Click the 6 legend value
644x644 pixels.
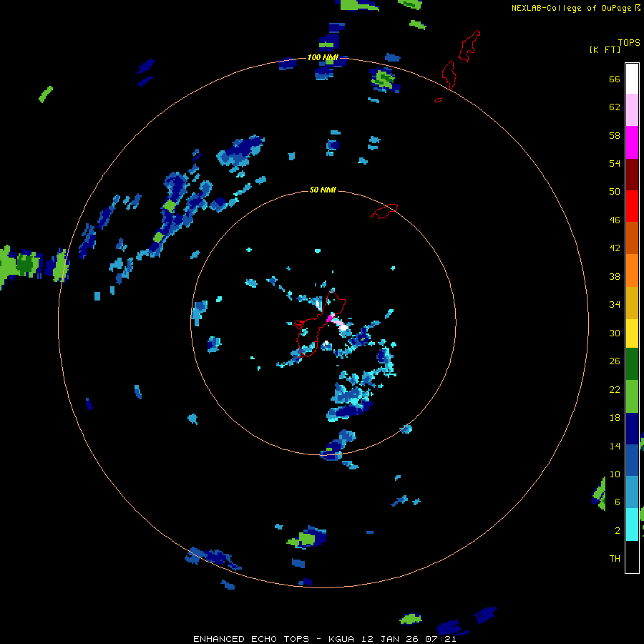[618, 502]
